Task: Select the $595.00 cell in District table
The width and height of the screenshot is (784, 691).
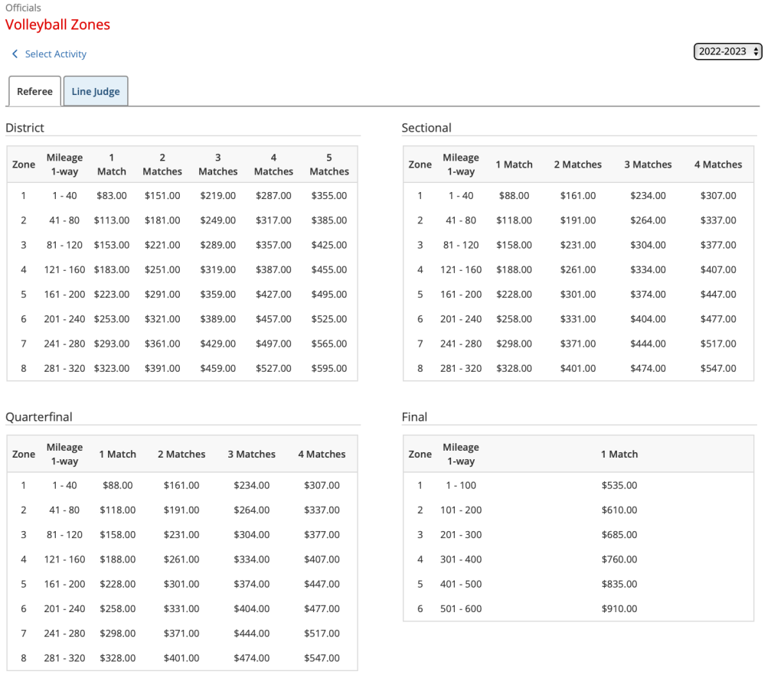Action: pos(329,368)
